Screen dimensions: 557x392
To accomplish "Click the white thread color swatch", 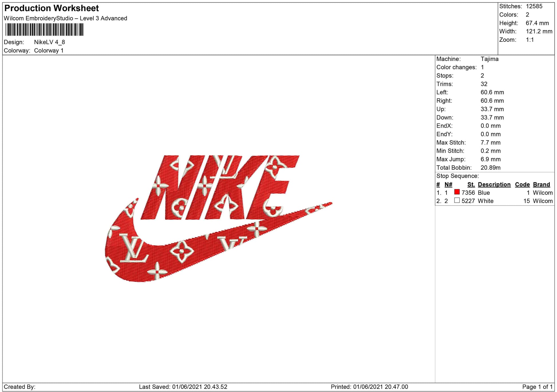I will tap(457, 200).
